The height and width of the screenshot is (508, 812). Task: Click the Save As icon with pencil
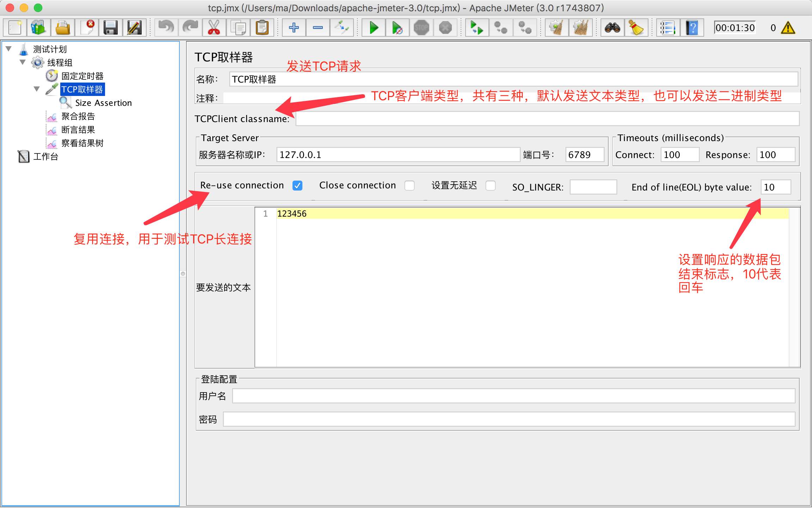(134, 28)
